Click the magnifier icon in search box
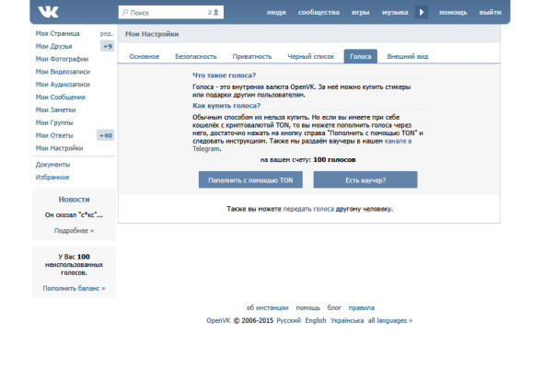 click(x=125, y=12)
